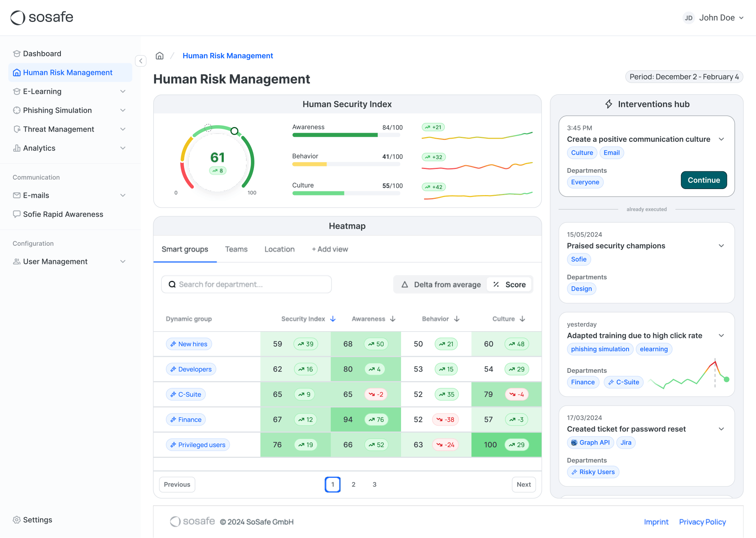Image resolution: width=756 pixels, height=538 pixels.
Task: Expand Adapted training due to high click rate
Action: pyautogui.click(x=721, y=336)
